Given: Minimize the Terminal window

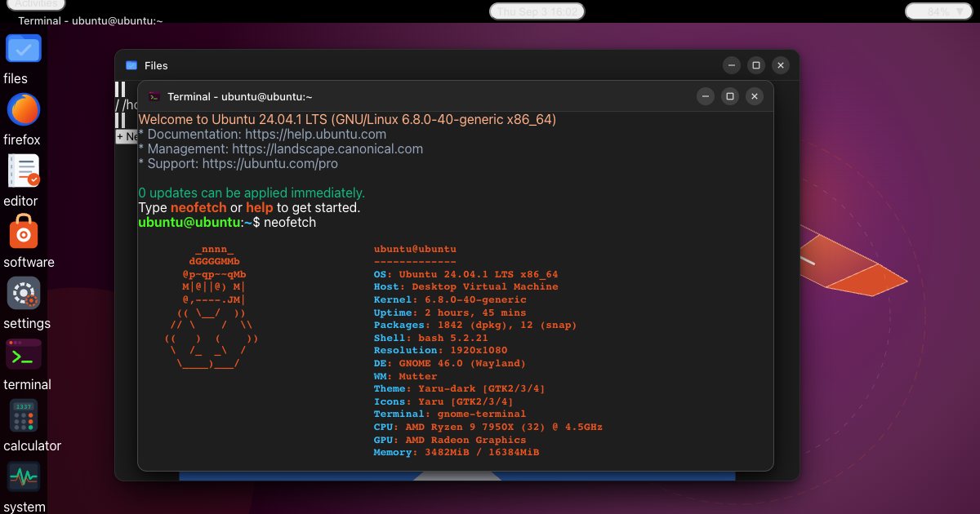Looking at the screenshot, I should (706, 96).
